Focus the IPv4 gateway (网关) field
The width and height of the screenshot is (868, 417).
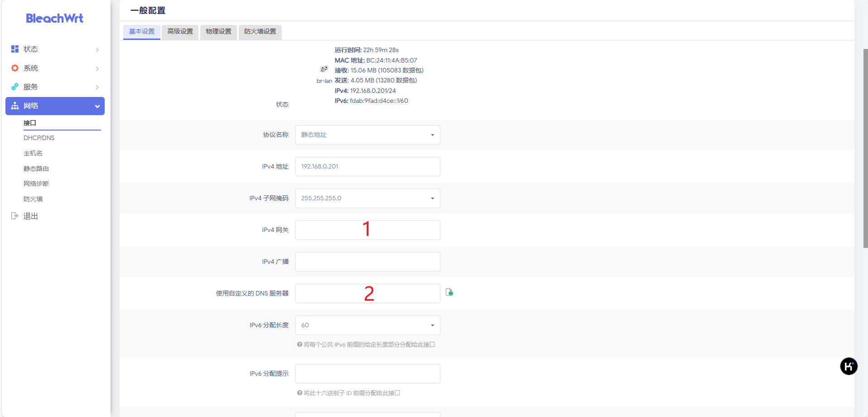[367, 230]
